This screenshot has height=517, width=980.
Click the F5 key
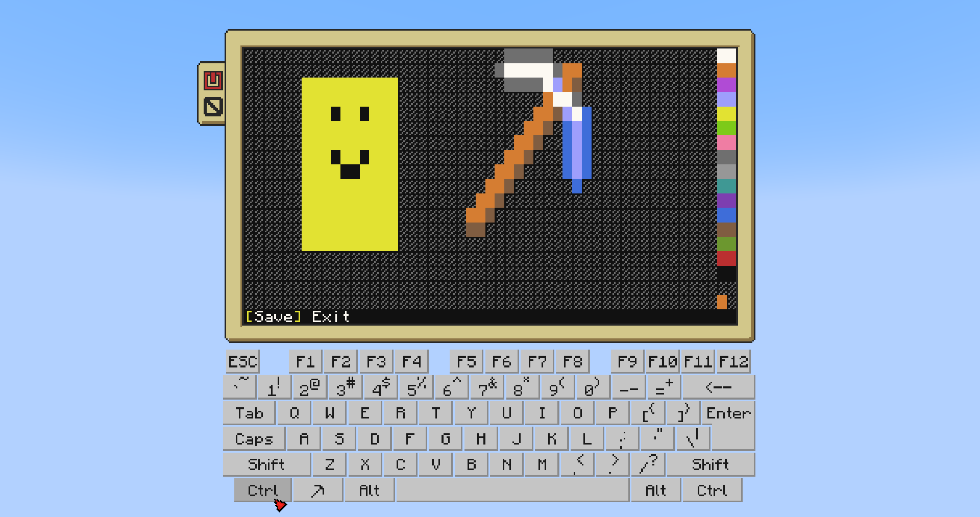(x=467, y=362)
